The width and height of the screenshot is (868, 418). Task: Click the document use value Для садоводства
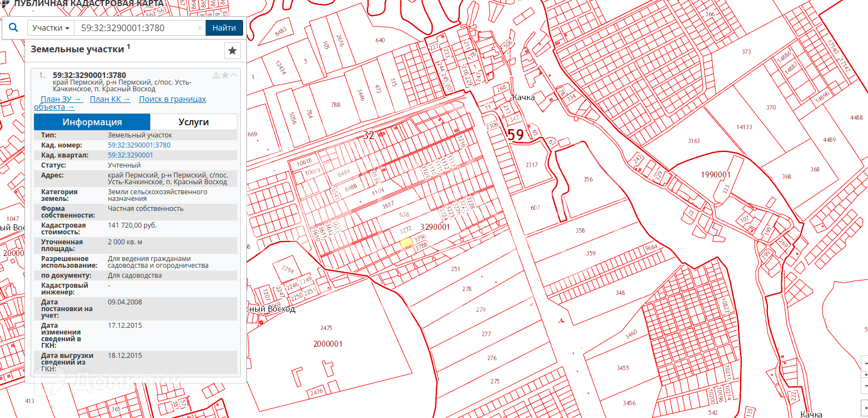[135, 276]
